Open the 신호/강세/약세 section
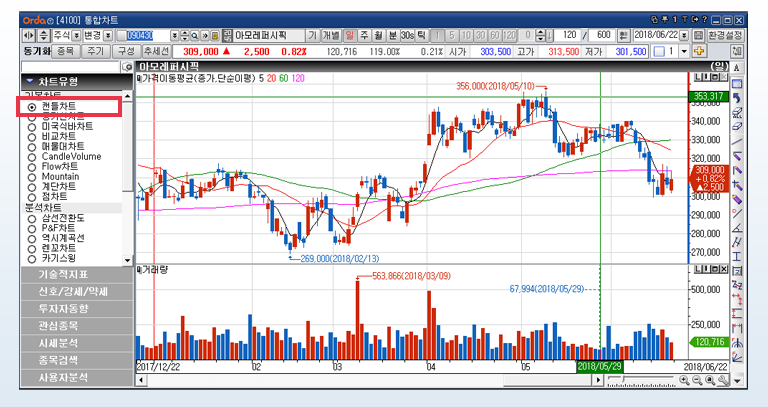The height and width of the screenshot is (407, 768). [77, 292]
